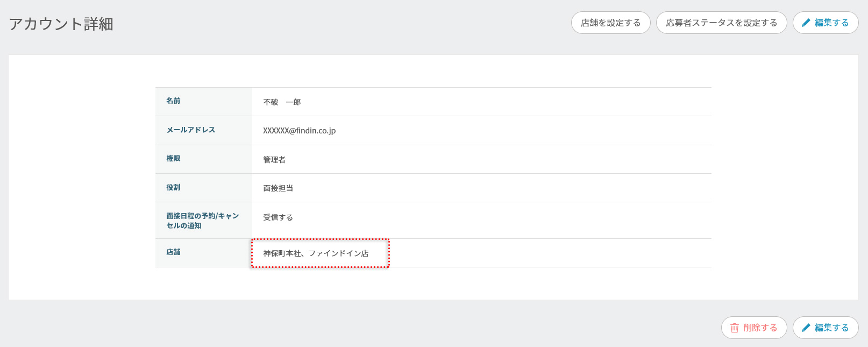
Task: Select the name value 不破 一郎
Action: 282,102
